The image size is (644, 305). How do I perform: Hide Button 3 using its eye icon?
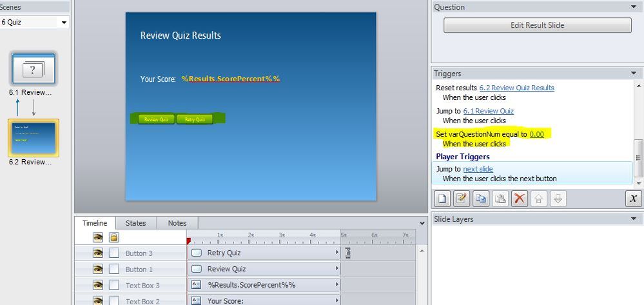click(98, 253)
